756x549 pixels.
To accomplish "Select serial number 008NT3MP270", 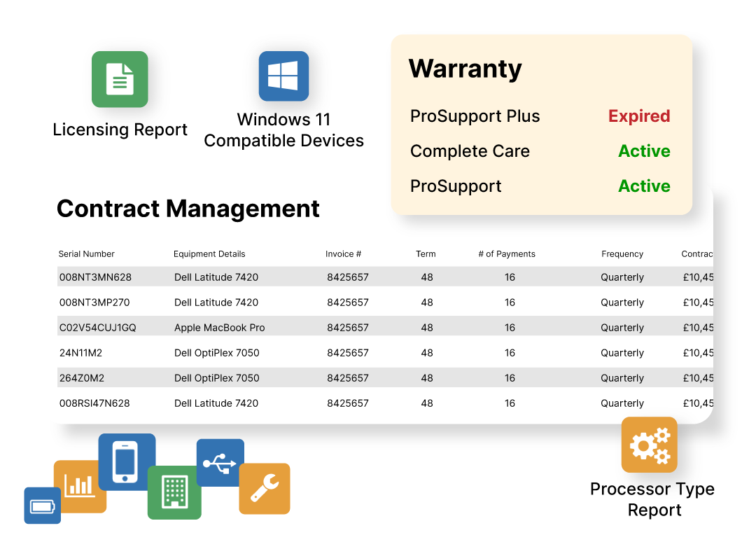I will pos(94,303).
